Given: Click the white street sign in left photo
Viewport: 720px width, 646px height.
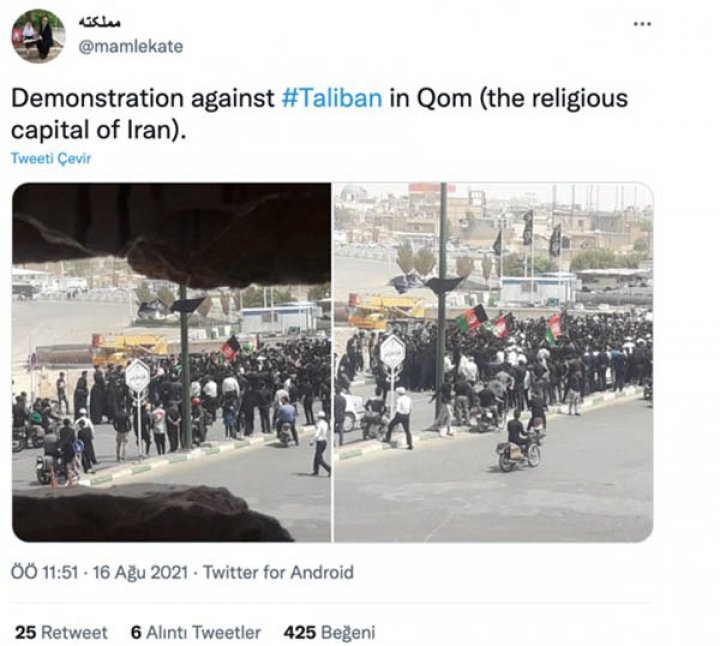Looking at the screenshot, I should click(x=138, y=375).
